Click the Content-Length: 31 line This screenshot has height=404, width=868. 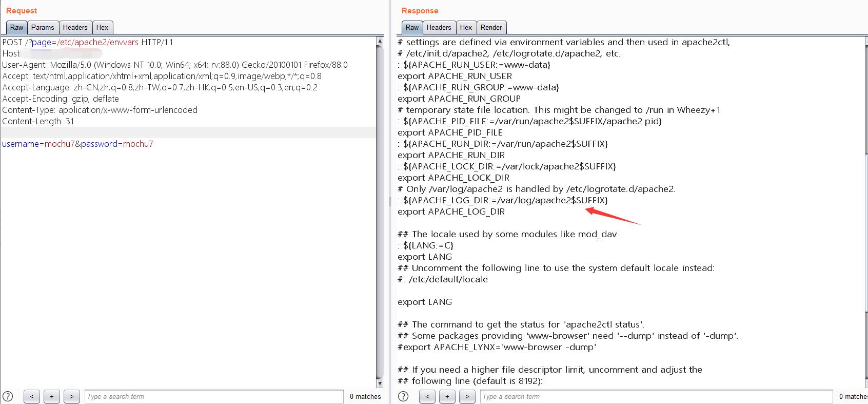(38, 121)
